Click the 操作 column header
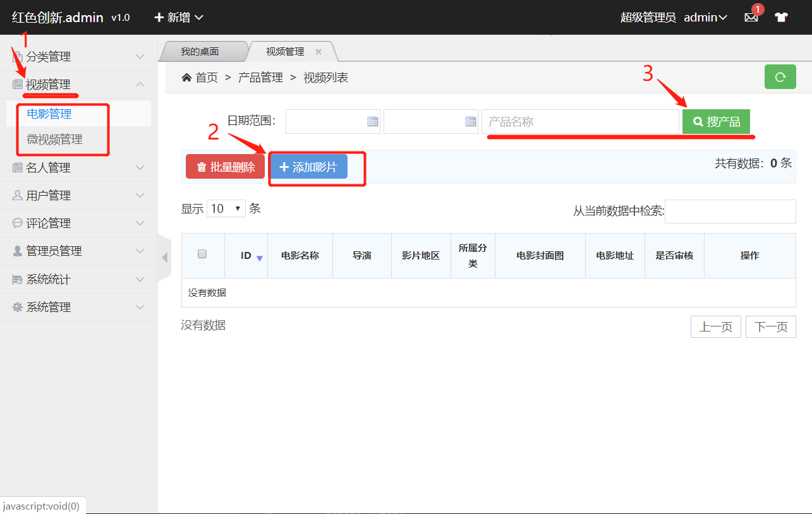 point(750,256)
